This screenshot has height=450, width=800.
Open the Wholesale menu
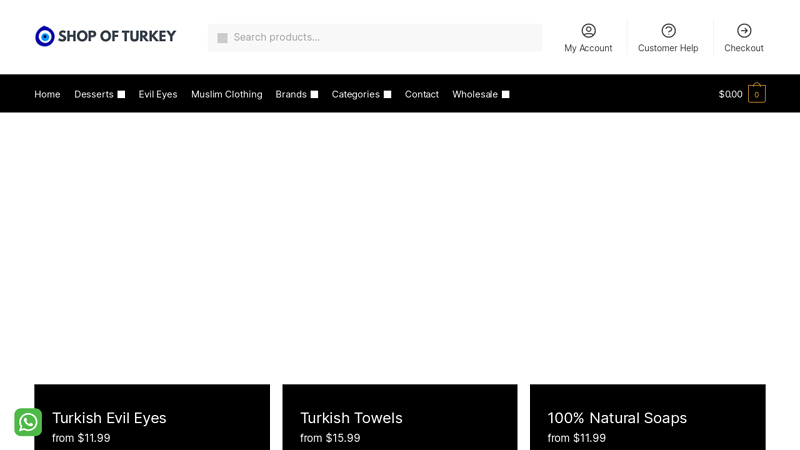475,94
